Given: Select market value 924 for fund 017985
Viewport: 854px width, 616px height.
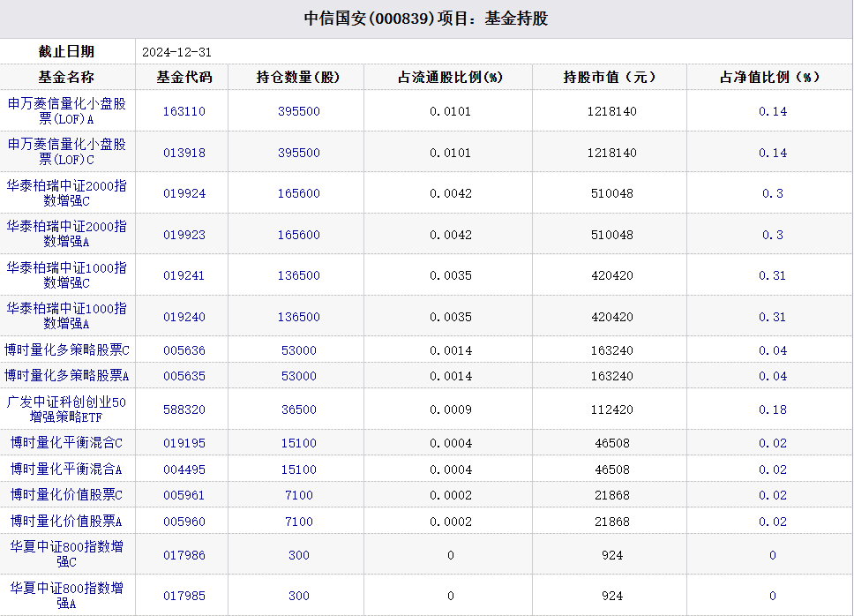Looking at the screenshot, I should [x=611, y=596].
